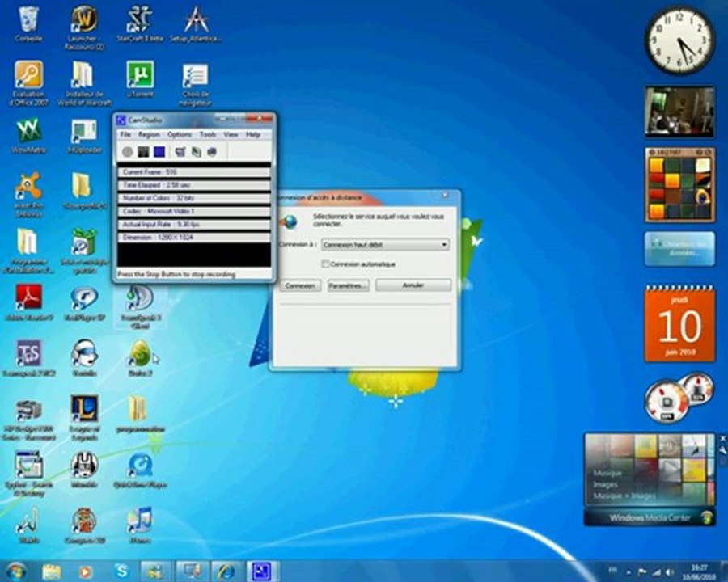The height and width of the screenshot is (582, 728).
Task: Toggle screen annotations icon in CamStudio toolbar
Action: click(x=180, y=152)
